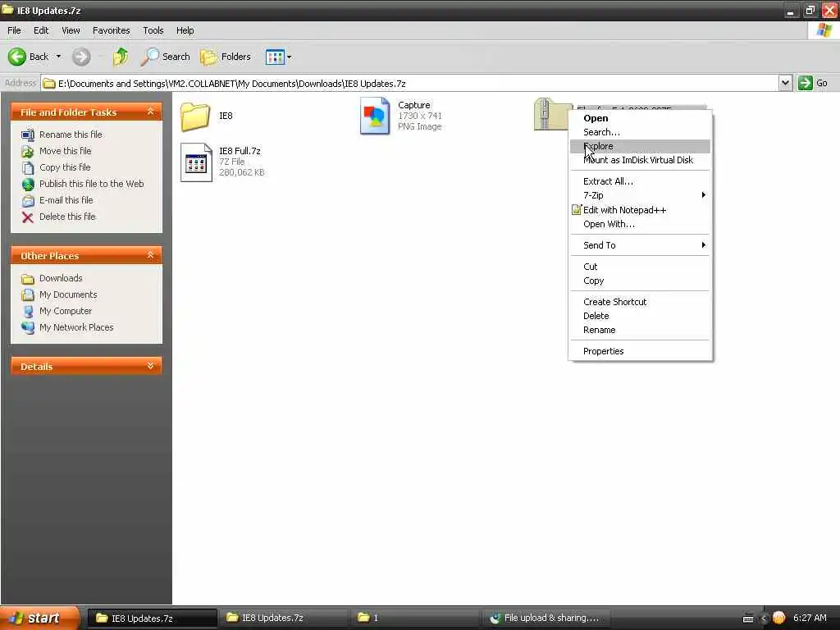Select the IE8 folder icon

195,116
